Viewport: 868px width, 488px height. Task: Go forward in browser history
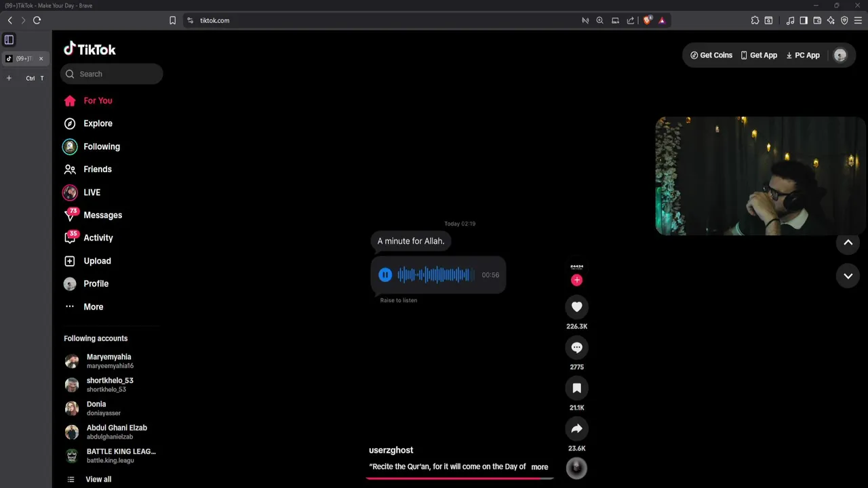point(23,20)
